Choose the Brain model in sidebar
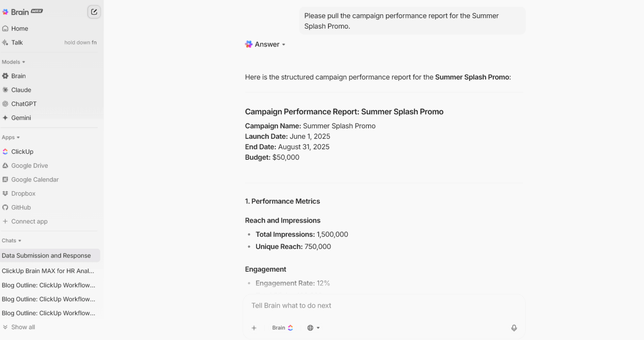Screen dimensions: 644x340 pyautogui.click(x=18, y=76)
